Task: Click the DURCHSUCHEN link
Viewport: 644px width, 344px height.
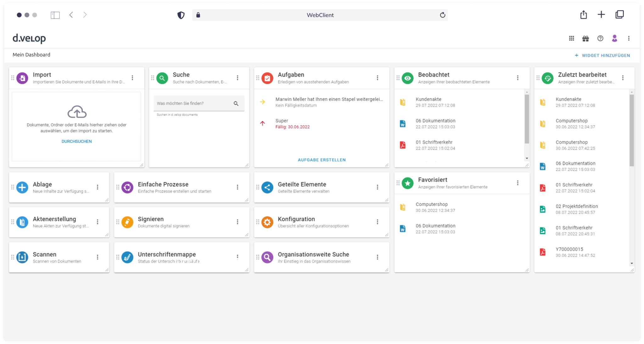Action: point(77,141)
